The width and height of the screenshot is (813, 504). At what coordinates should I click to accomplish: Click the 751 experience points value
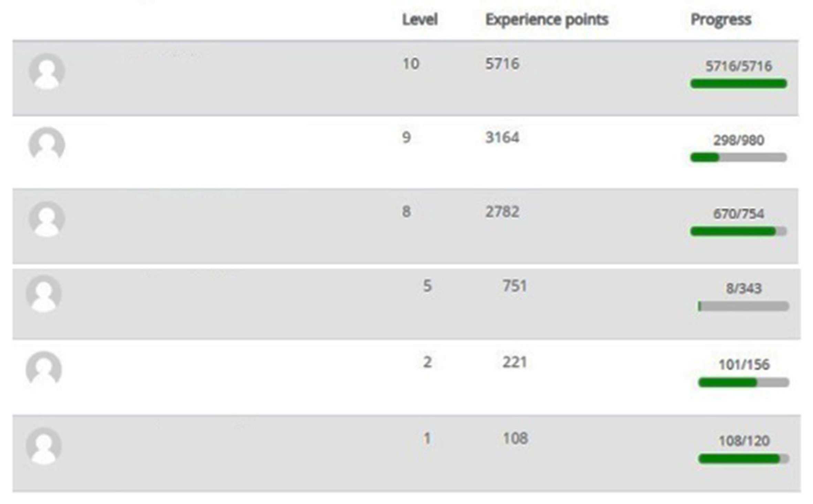point(515,286)
